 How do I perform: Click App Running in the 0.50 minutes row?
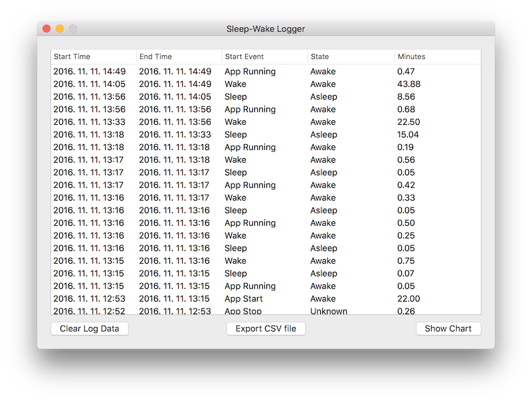pyautogui.click(x=250, y=223)
